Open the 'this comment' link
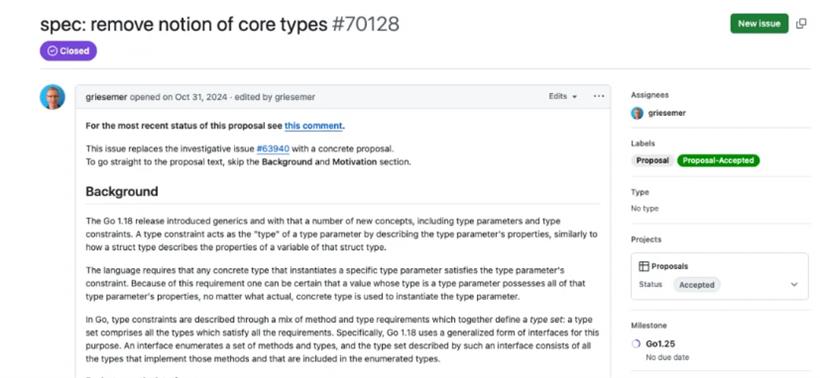 tap(314, 126)
